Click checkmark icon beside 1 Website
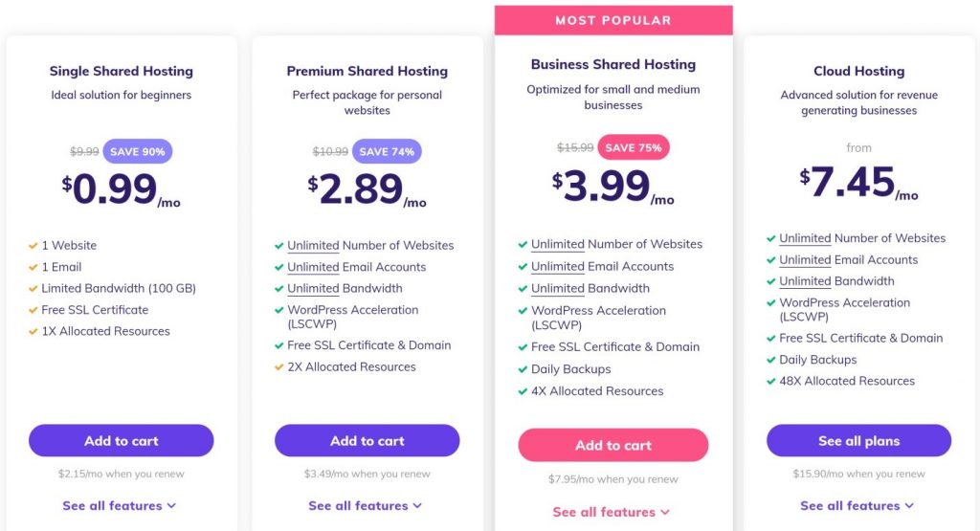The width and height of the screenshot is (980, 531). [x=33, y=246]
